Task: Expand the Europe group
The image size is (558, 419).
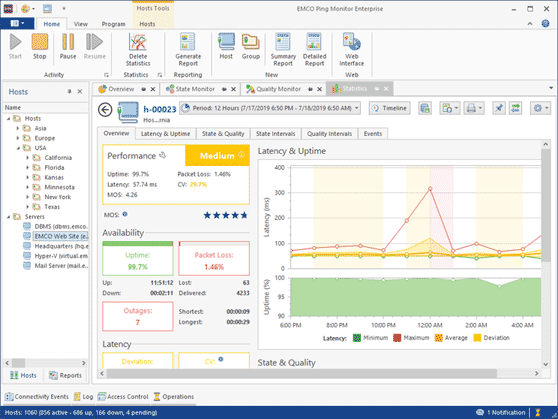Action: pos(18,138)
